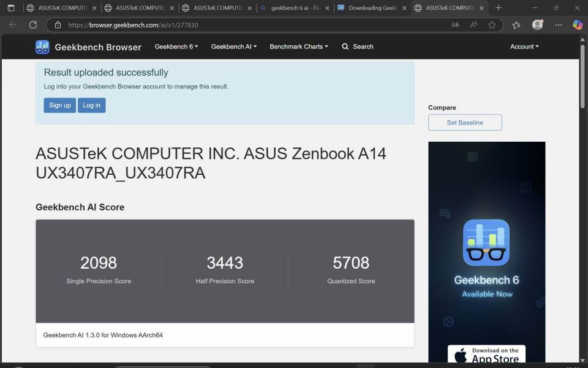Click 'Geekbench AI 1.3.0 for Windows AArch64' text
Screen dimensions: 588x368
[x=103, y=335]
